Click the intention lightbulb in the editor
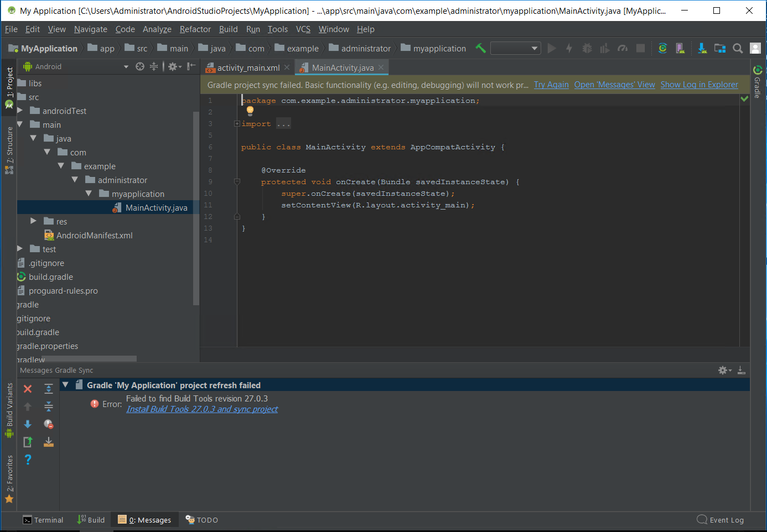This screenshot has height=532, width=767. click(x=250, y=111)
